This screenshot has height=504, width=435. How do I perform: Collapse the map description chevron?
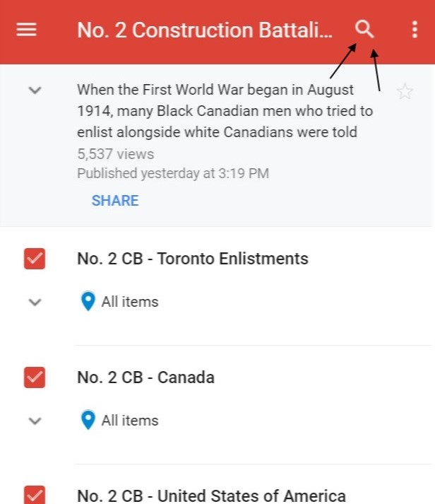[35, 90]
